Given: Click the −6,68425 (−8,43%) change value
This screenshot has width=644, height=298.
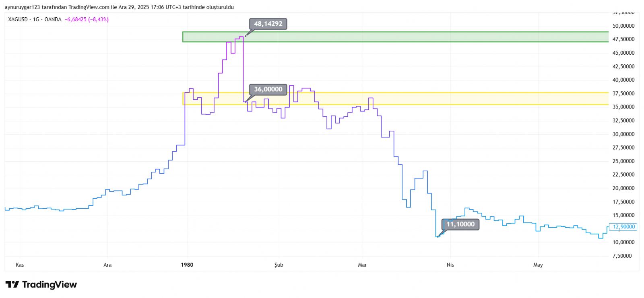Looking at the screenshot, I should 87,19.
